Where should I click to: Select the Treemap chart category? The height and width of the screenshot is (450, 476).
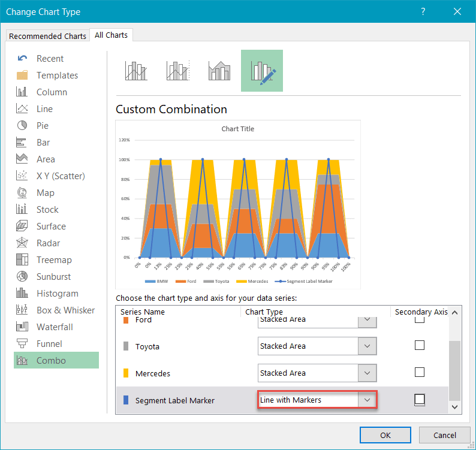(53, 260)
